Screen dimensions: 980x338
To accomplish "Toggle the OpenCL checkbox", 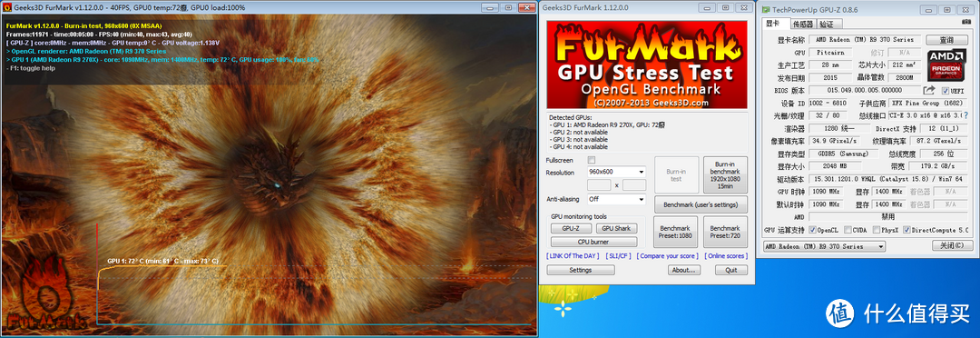I will click(x=812, y=230).
